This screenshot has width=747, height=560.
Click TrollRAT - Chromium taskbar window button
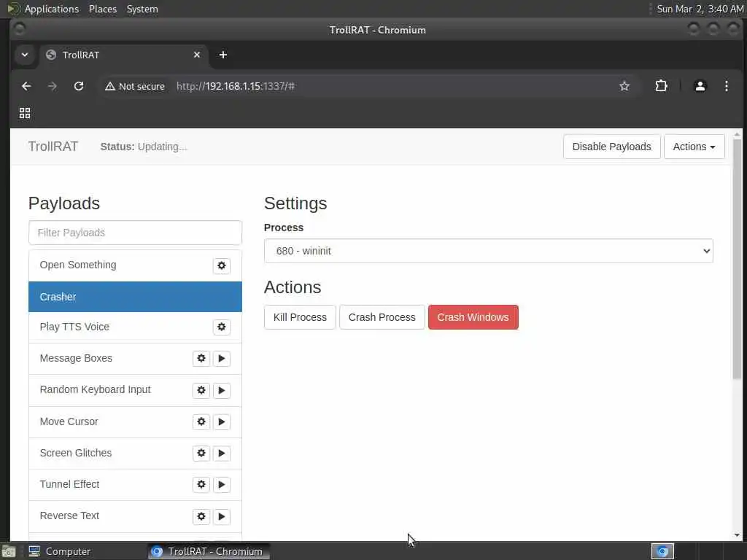click(x=208, y=551)
